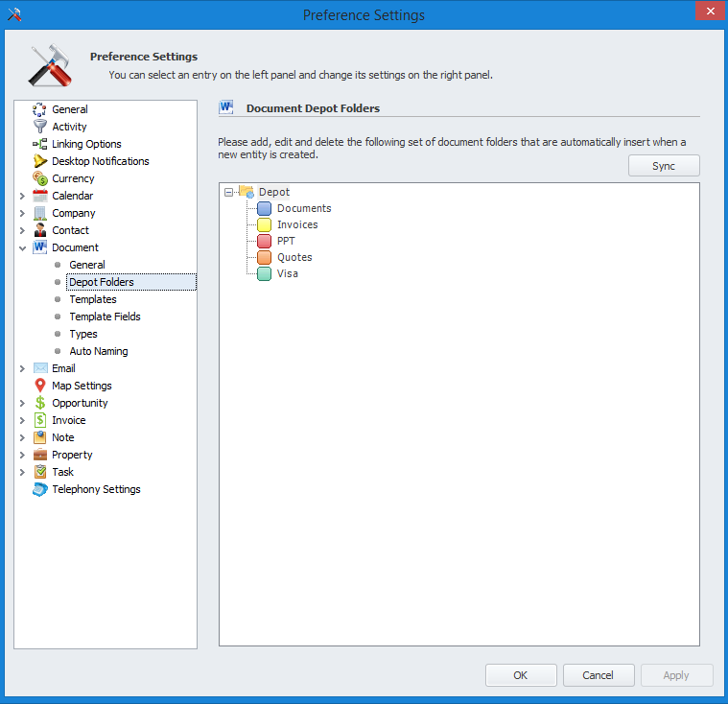Open the Templates settings page
This screenshot has height=704, width=728.
(x=92, y=299)
